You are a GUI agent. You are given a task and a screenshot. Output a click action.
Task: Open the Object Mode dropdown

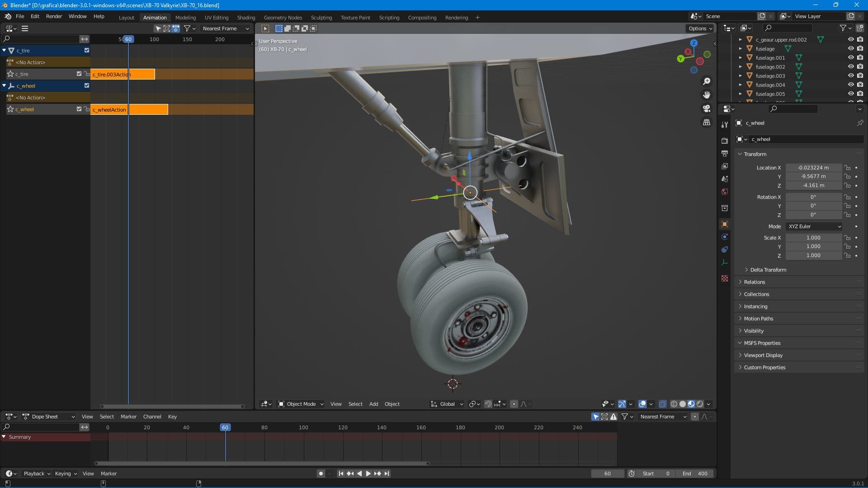pos(300,404)
